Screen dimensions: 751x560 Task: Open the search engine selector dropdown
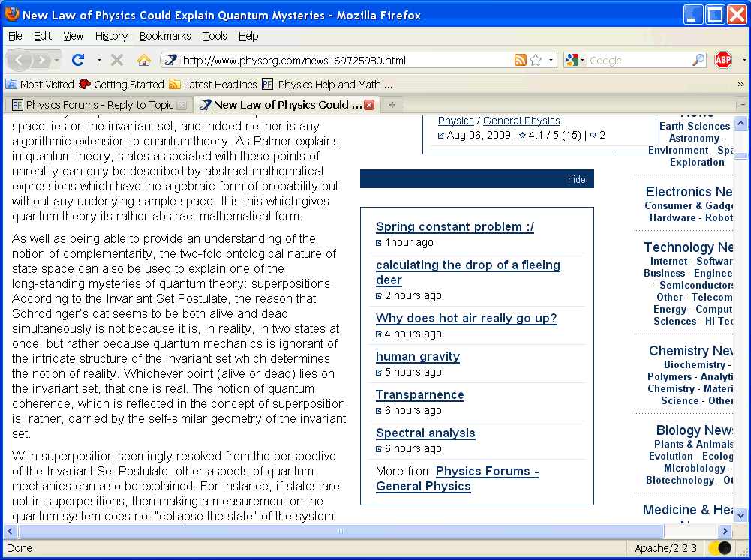[582, 60]
